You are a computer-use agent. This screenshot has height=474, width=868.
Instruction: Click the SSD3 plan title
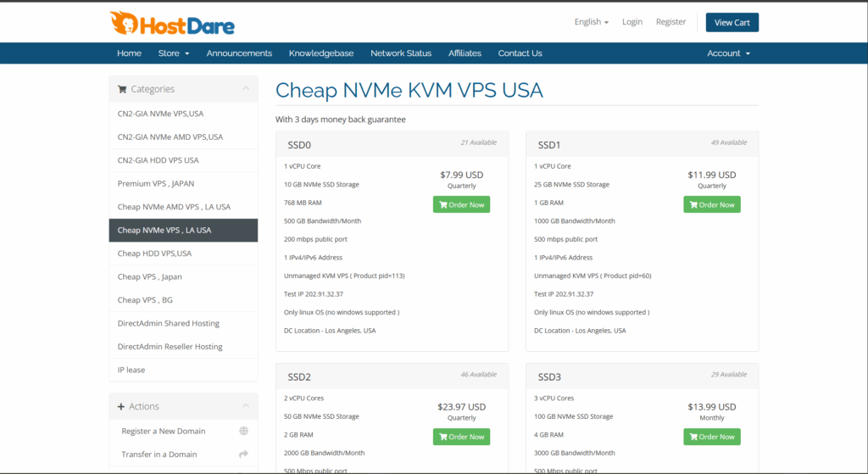[x=549, y=377]
